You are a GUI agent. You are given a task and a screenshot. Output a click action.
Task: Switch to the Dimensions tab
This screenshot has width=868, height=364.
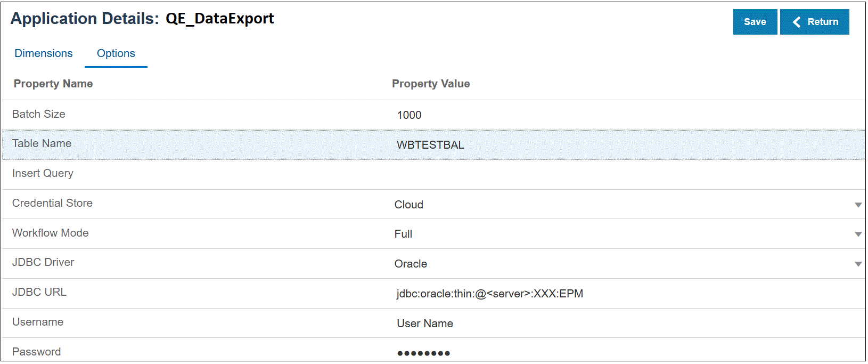(x=44, y=53)
